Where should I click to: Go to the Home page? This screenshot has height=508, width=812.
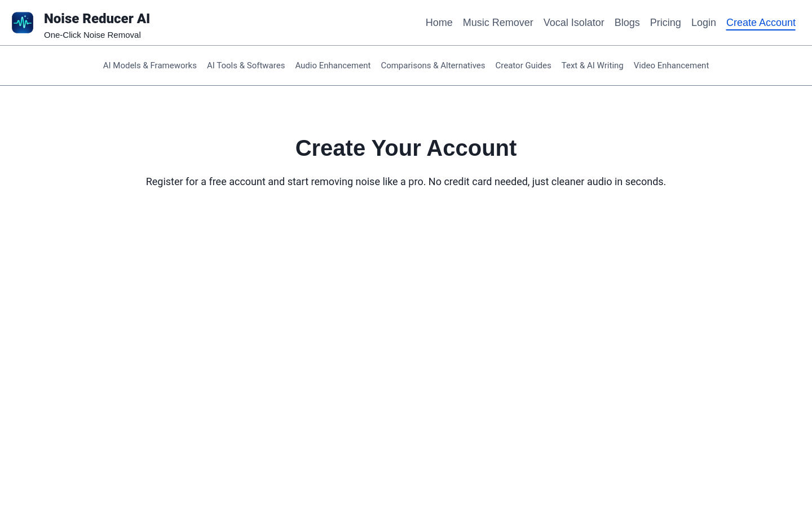tap(439, 23)
